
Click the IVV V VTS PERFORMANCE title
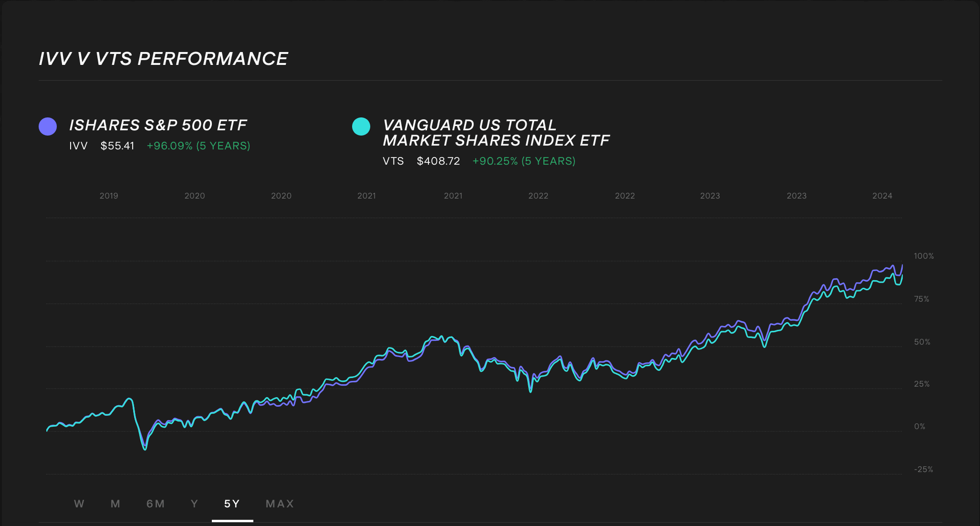point(163,58)
